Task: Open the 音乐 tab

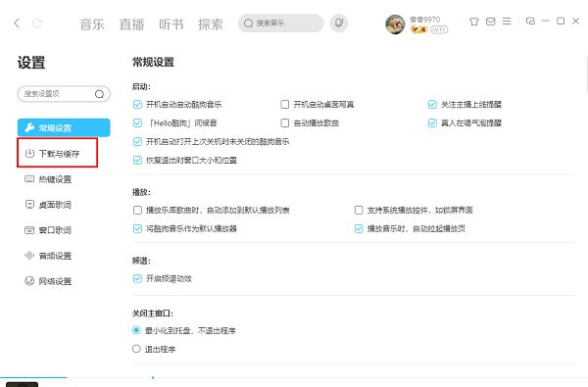Action: tap(92, 24)
